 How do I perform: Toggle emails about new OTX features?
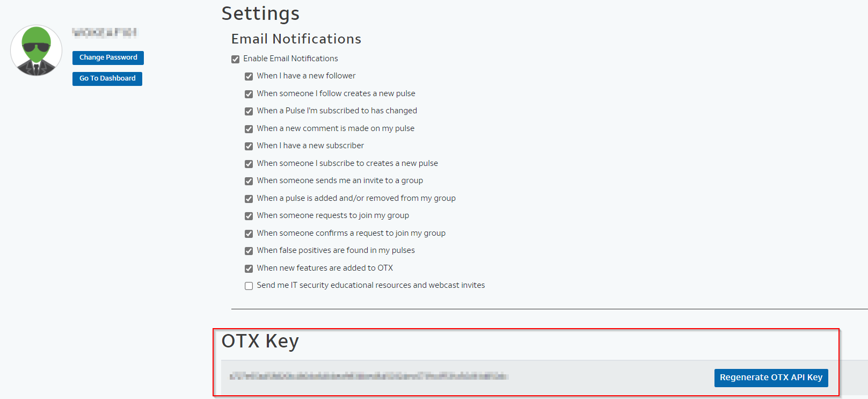[x=249, y=269]
